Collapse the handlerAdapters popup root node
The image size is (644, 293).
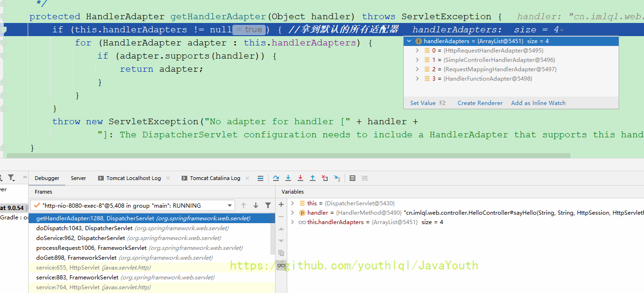(x=409, y=41)
